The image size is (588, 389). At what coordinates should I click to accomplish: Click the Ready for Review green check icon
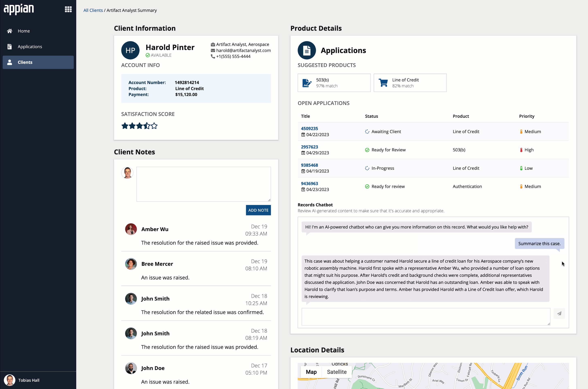tap(367, 150)
